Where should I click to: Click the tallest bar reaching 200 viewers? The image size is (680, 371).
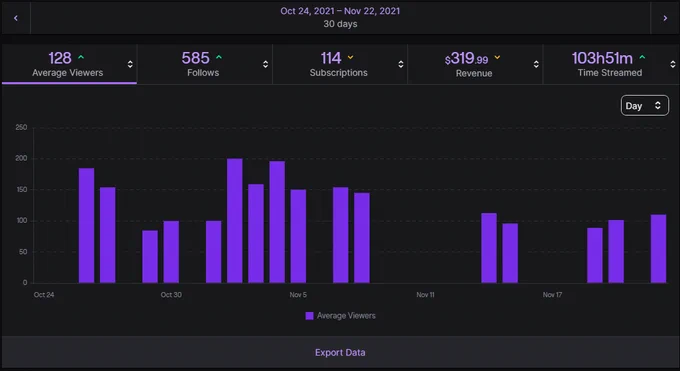pyautogui.click(x=235, y=220)
